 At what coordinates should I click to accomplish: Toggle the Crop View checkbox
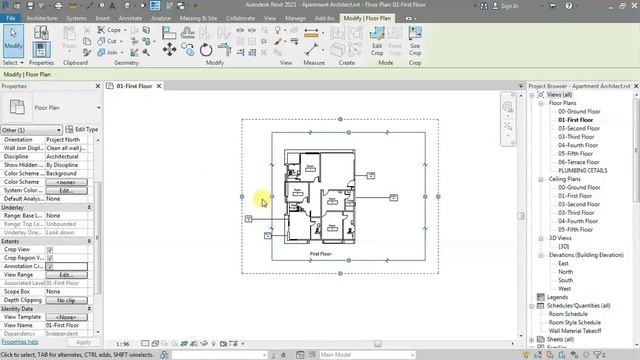[50, 249]
